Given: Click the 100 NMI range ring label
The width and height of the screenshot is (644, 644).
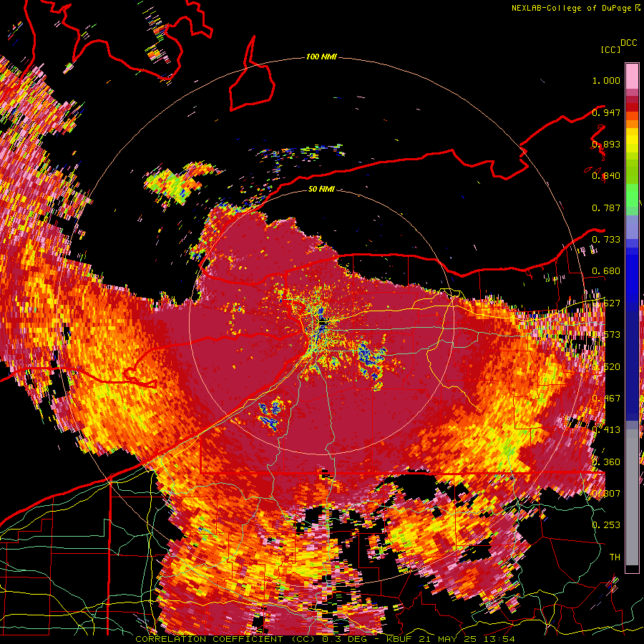Looking at the screenshot, I should (321, 57).
